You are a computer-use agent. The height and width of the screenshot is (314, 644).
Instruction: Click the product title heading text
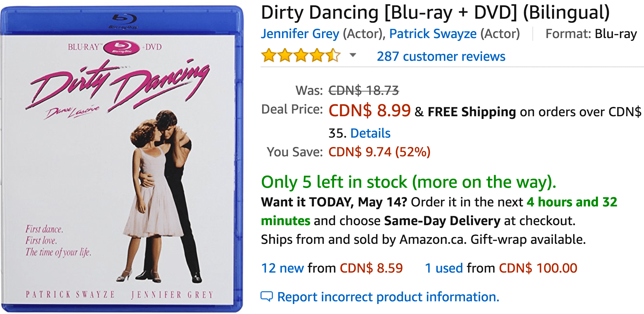click(x=435, y=13)
